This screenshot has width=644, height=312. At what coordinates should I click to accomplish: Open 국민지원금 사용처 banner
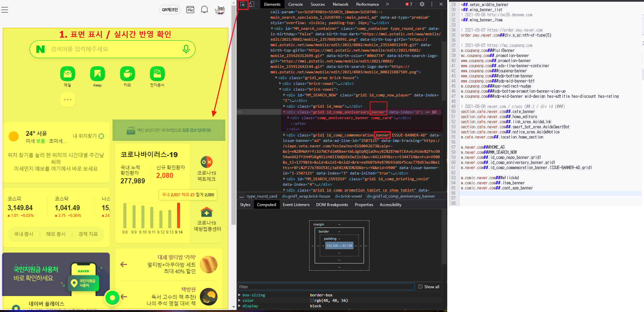[56, 274]
